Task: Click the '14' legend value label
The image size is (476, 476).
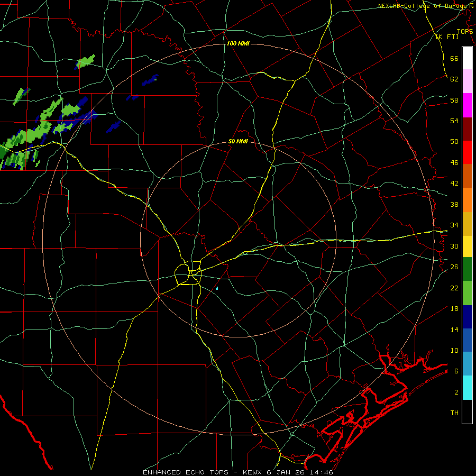Action: point(454,329)
